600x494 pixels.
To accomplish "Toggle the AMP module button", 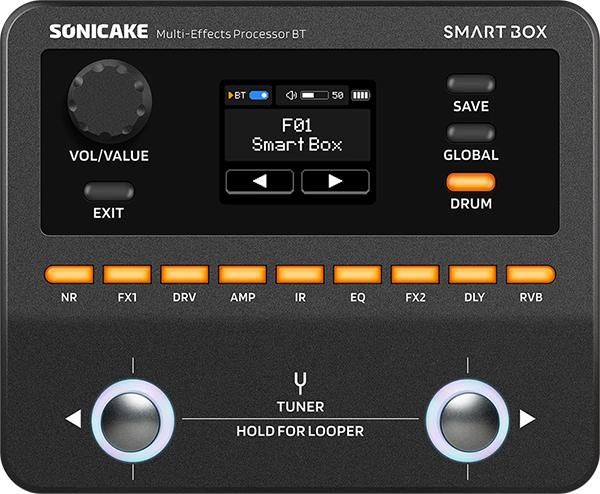I will [242, 274].
